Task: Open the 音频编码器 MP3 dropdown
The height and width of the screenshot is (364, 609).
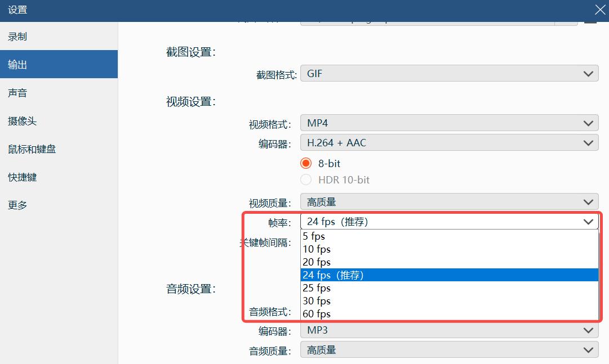Action: [448, 330]
